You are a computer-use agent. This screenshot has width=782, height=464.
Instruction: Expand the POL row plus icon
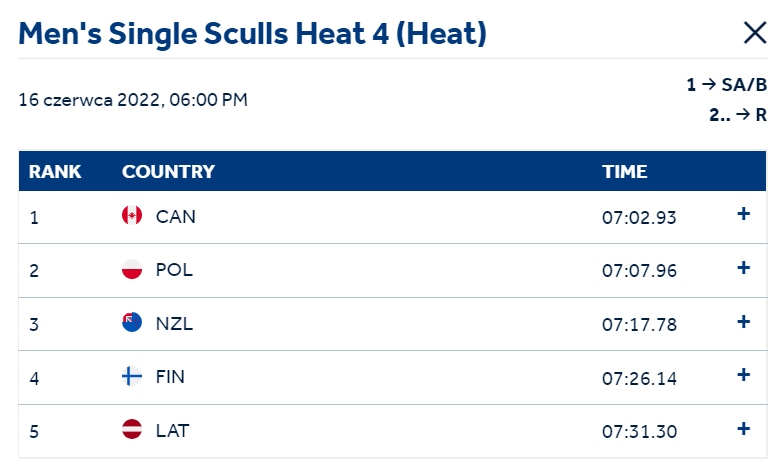744,268
